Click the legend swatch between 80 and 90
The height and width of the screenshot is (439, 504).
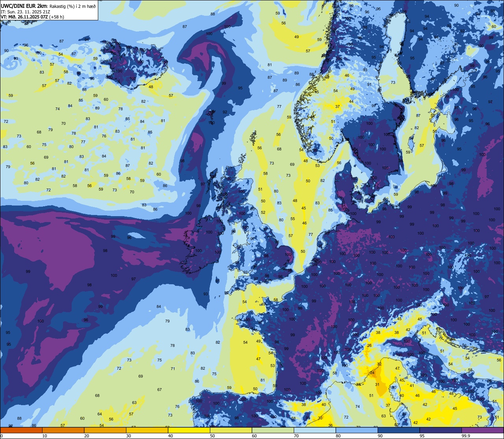coord(357,430)
